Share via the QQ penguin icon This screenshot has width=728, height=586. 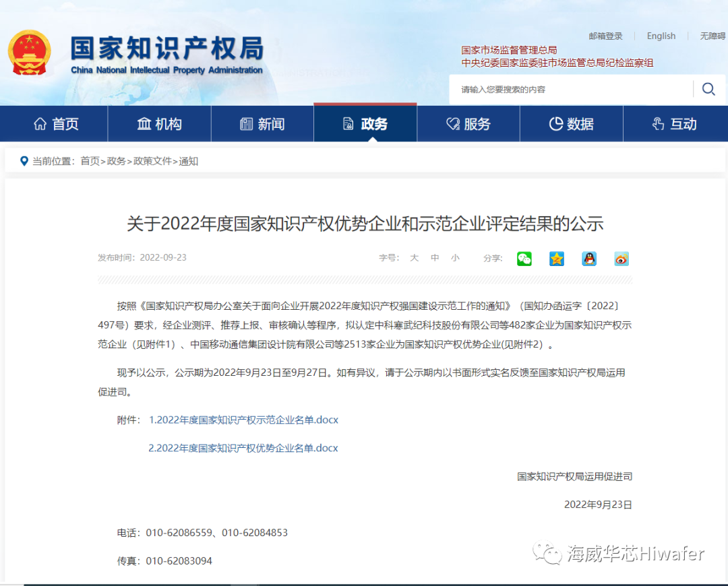589,259
